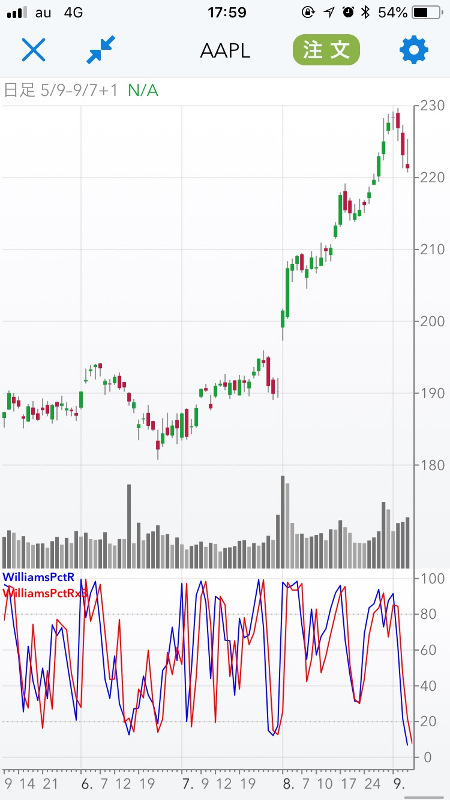Tap the red WilliamsPctRx3 legend label
The width and height of the screenshot is (450, 800).
45,593
